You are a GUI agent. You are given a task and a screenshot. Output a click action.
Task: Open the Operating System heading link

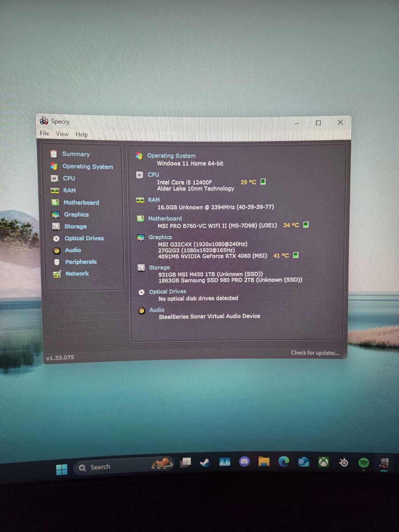pos(171,156)
